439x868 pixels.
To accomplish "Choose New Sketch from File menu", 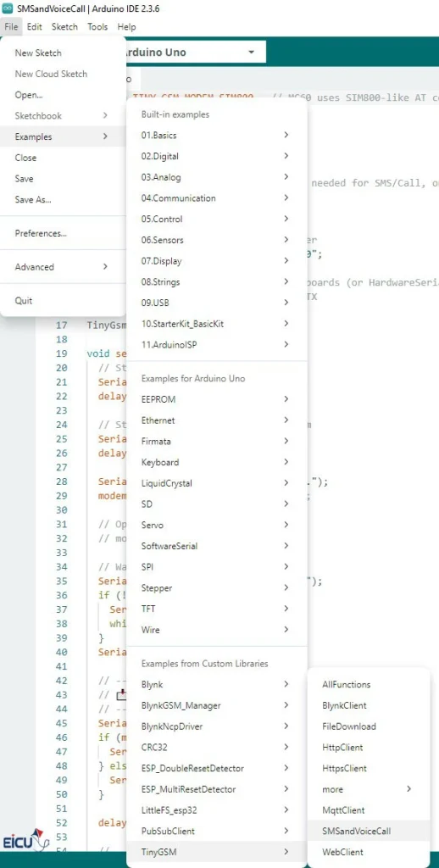I will (63, 53).
